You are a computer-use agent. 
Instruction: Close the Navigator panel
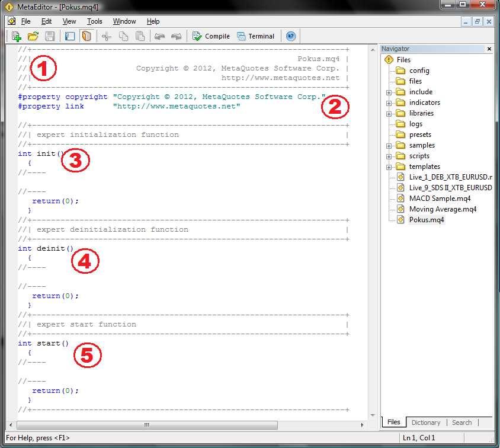click(489, 49)
